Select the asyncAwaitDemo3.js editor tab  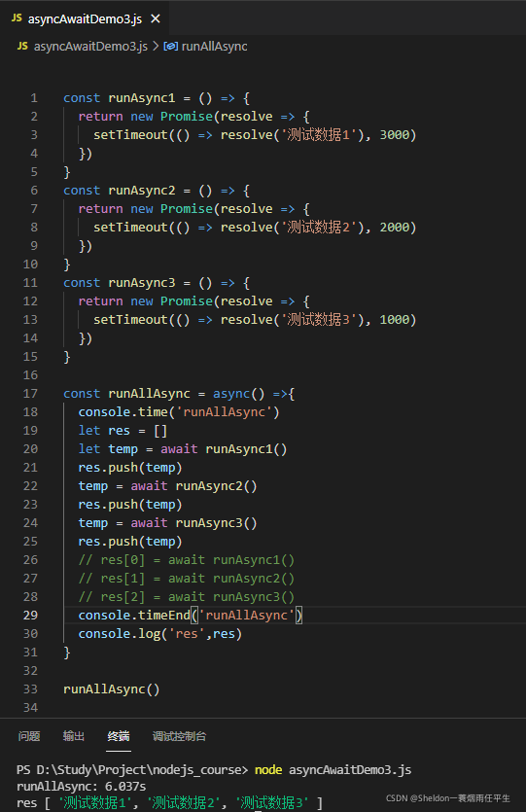tap(85, 18)
